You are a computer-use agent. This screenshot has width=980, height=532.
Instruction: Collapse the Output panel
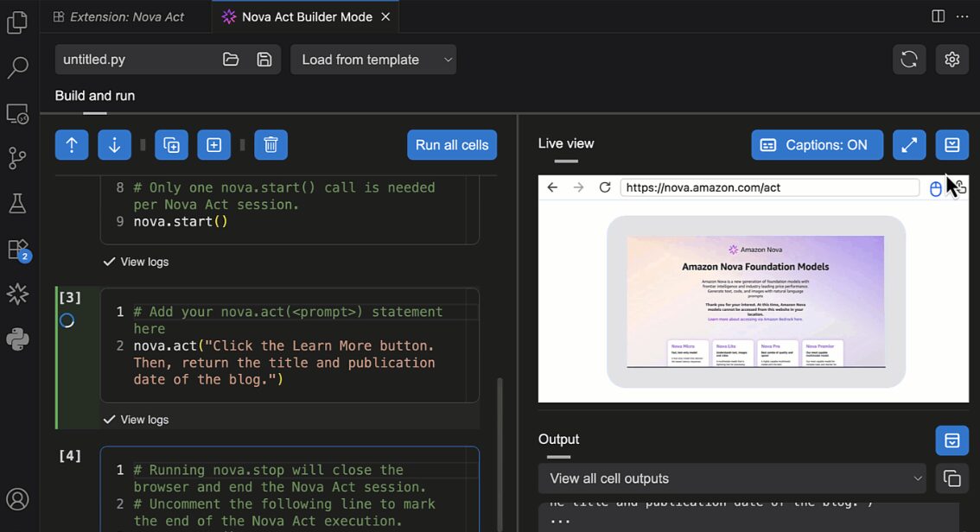pyautogui.click(x=951, y=440)
